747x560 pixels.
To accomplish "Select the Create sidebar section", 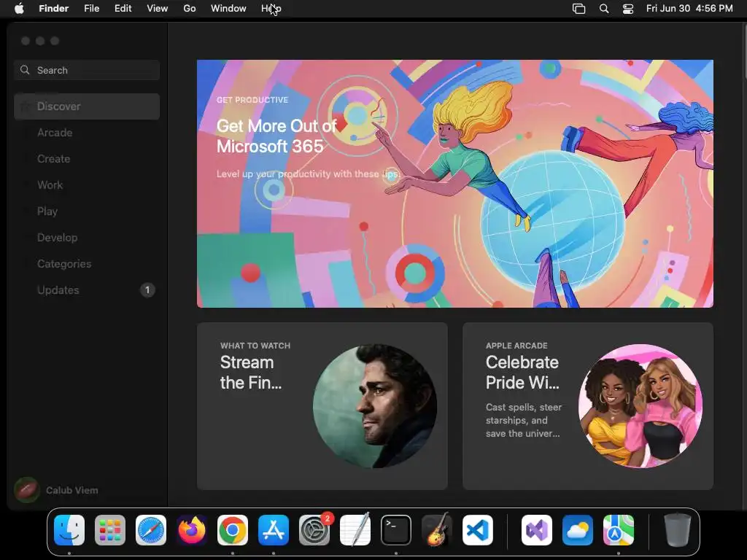I will [87, 158].
